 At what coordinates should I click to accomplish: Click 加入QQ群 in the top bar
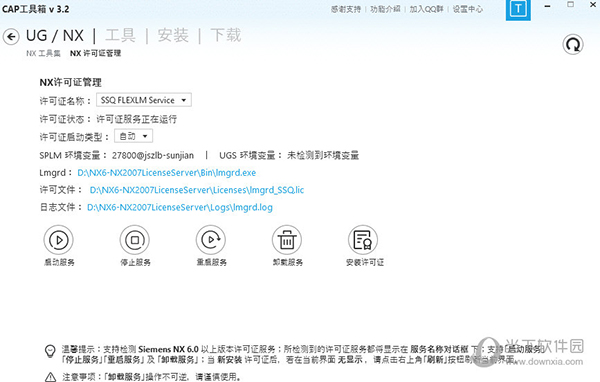tap(426, 9)
